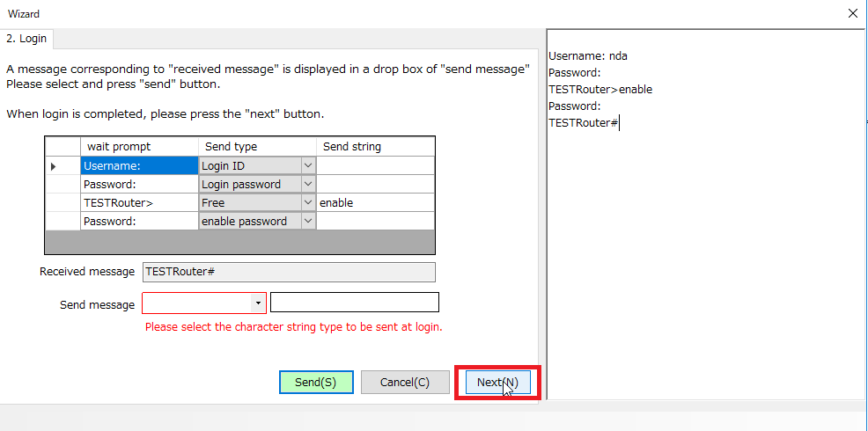Screen dimensions: 868x431
Task: Expand the enable password send type dropdown
Action: tap(307, 221)
